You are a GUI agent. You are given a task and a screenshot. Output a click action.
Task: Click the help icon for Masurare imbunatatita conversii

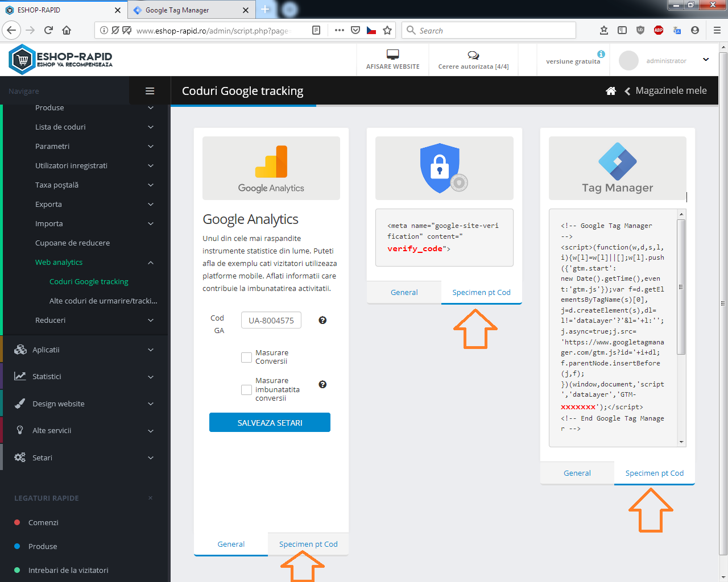[x=322, y=384]
